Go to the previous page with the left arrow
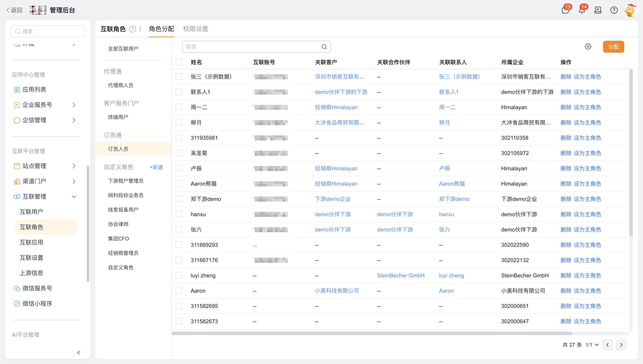 click(607, 345)
